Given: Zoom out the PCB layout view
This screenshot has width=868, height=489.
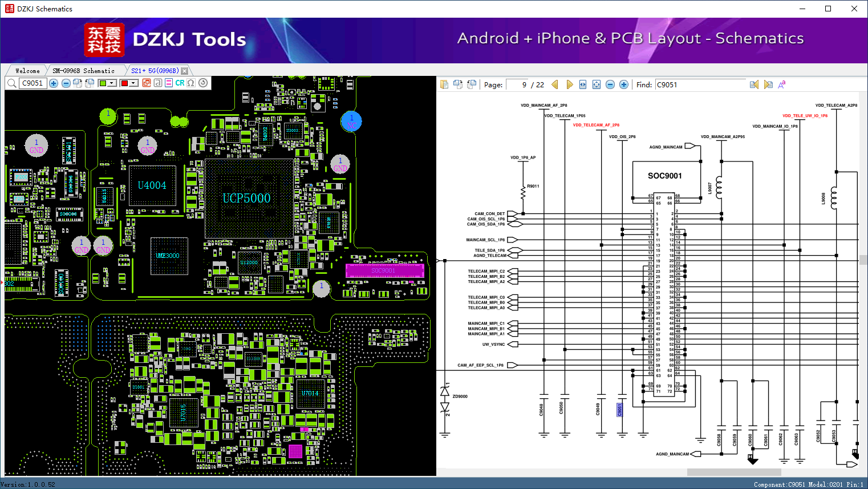Looking at the screenshot, I should click(66, 83).
